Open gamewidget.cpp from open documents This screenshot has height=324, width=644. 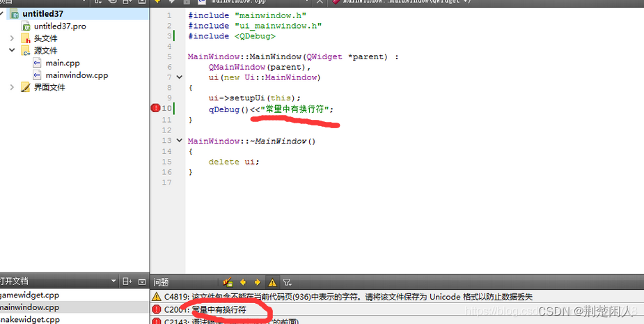tap(74, 295)
